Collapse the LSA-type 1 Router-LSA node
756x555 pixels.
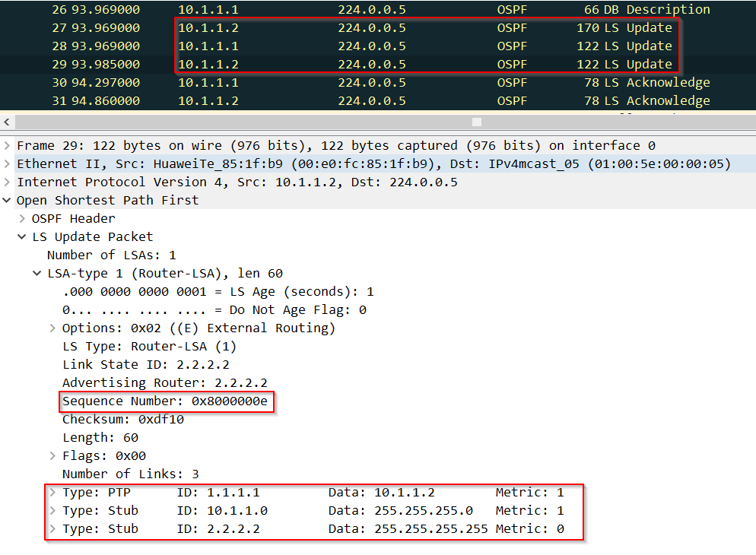[37, 274]
